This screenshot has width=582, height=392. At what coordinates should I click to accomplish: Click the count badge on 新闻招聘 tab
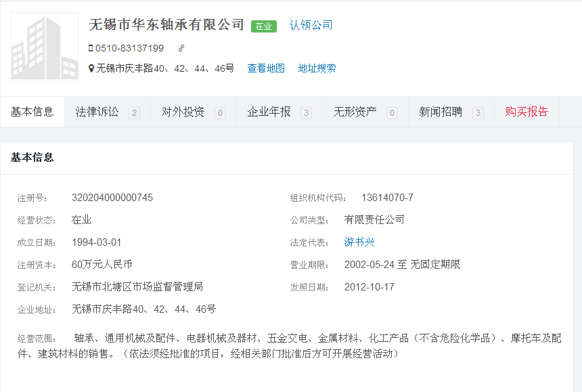(478, 113)
